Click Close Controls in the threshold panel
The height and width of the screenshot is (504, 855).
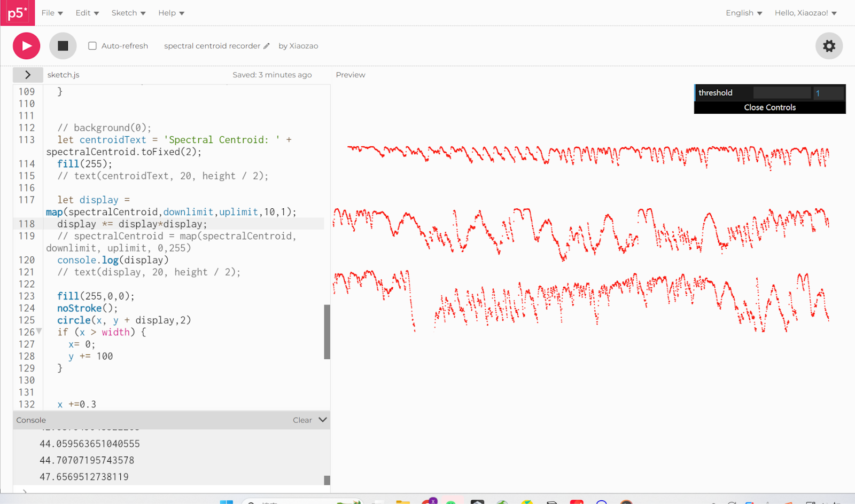tap(770, 107)
